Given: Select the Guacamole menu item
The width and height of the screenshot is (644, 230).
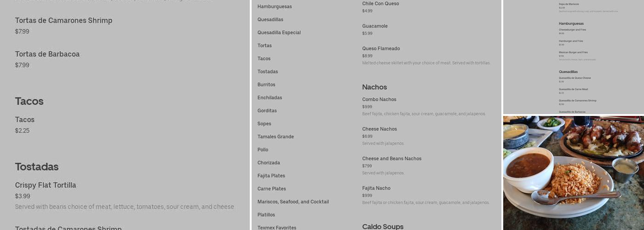Looking at the screenshot, I should pos(374,26).
